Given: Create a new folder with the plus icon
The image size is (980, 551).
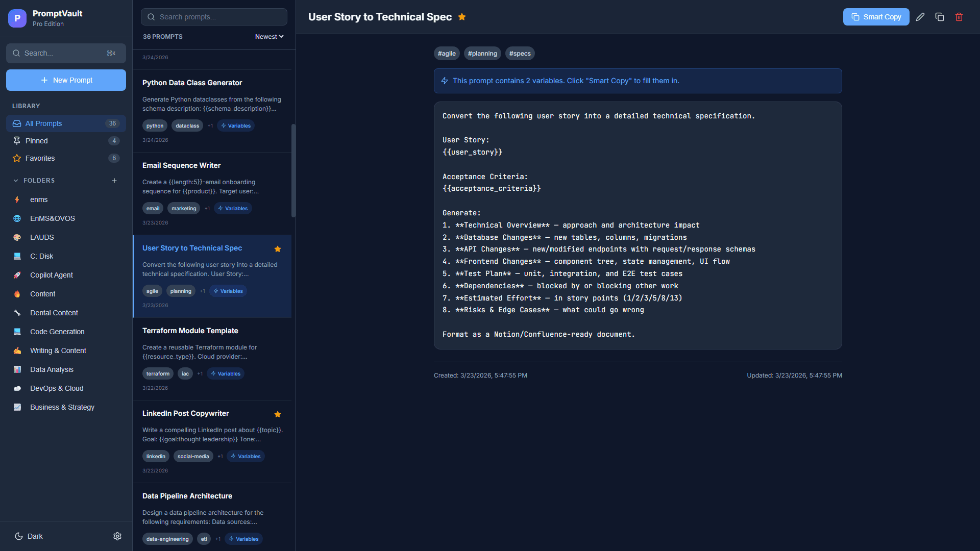Looking at the screenshot, I should click(114, 180).
